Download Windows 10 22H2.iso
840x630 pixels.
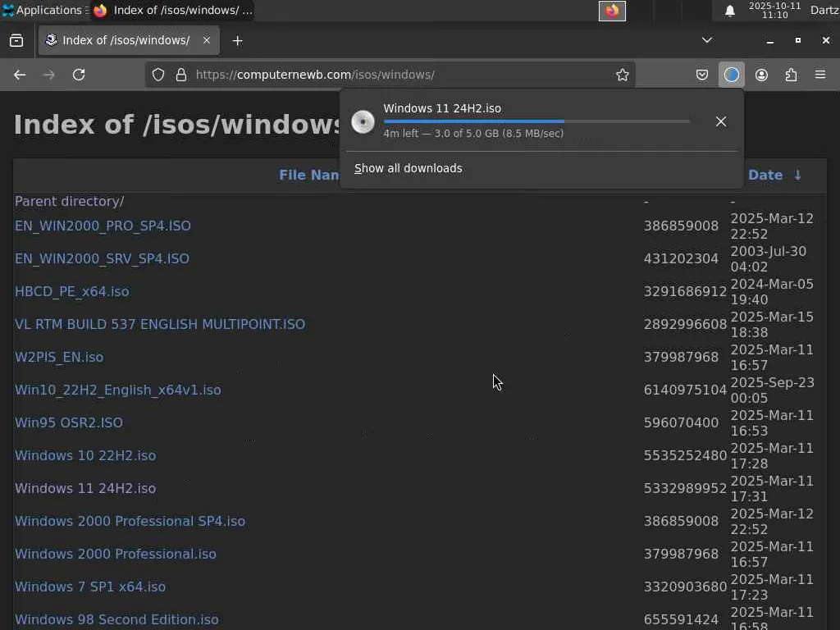point(85,455)
